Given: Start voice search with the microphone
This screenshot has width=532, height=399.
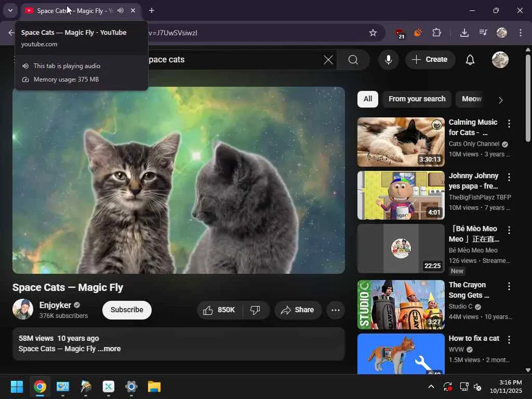Looking at the screenshot, I should (x=389, y=60).
